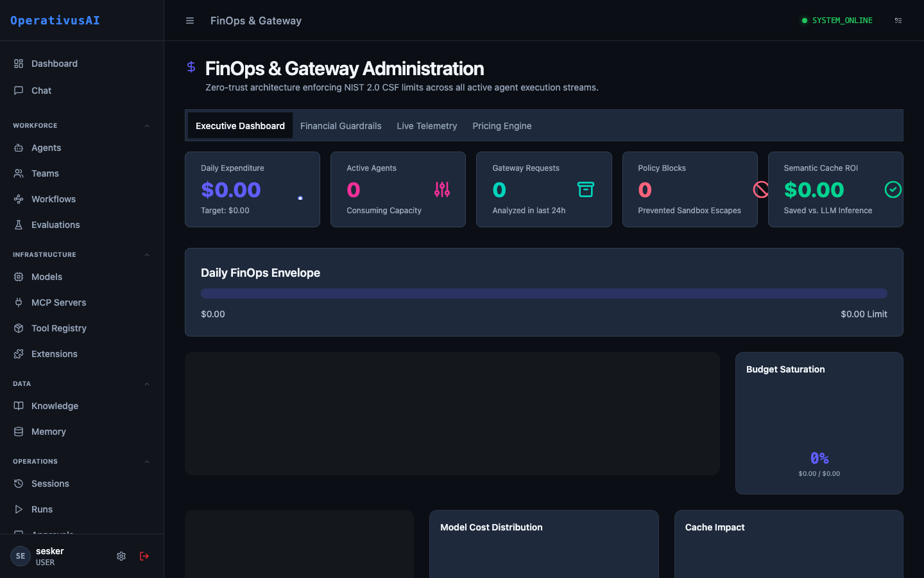Open user settings gear icon
The width and height of the screenshot is (924, 578).
coord(121,556)
